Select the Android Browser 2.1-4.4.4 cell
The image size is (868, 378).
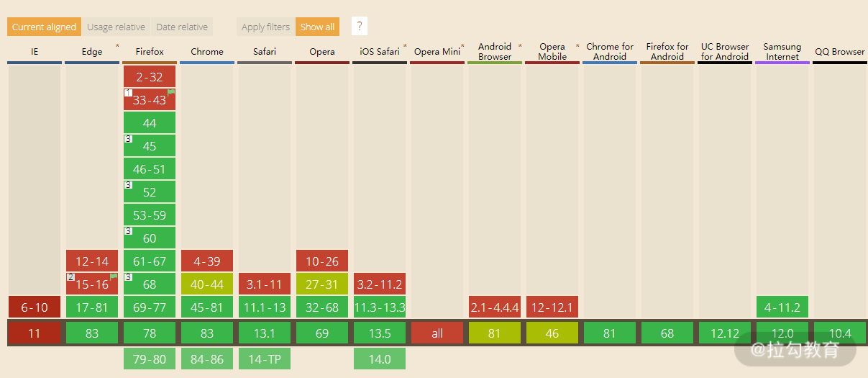[495, 307]
